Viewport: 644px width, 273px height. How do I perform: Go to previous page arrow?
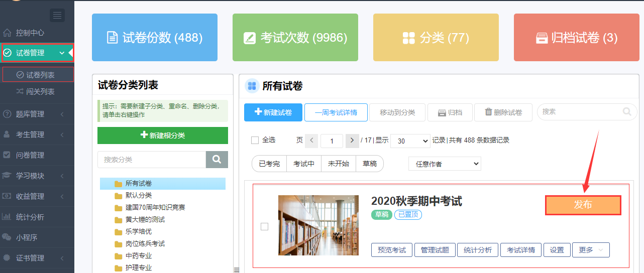tap(311, 141)
